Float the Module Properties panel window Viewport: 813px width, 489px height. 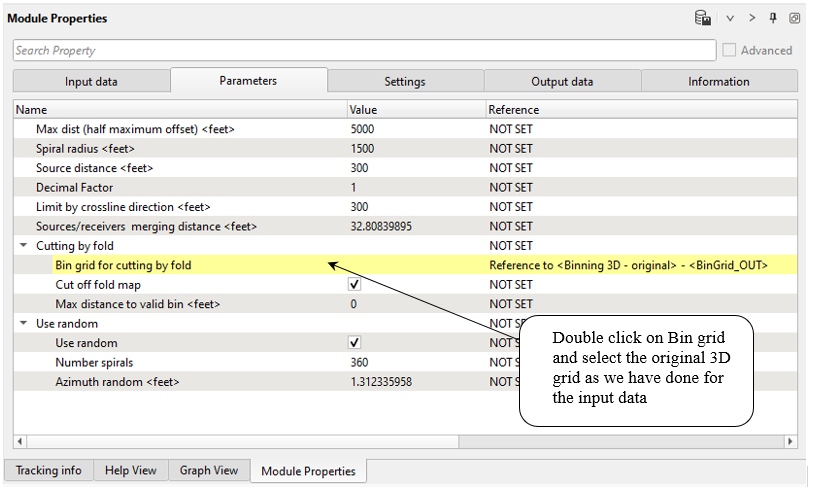[x=794, y=18]
